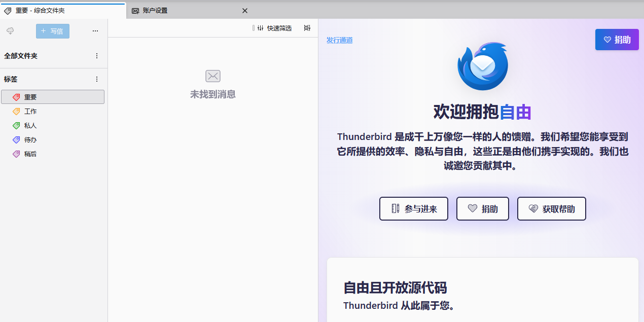This screenshot has width=644, height=322.
Task: Open 标签 section options menu
Action: [97, 79]
